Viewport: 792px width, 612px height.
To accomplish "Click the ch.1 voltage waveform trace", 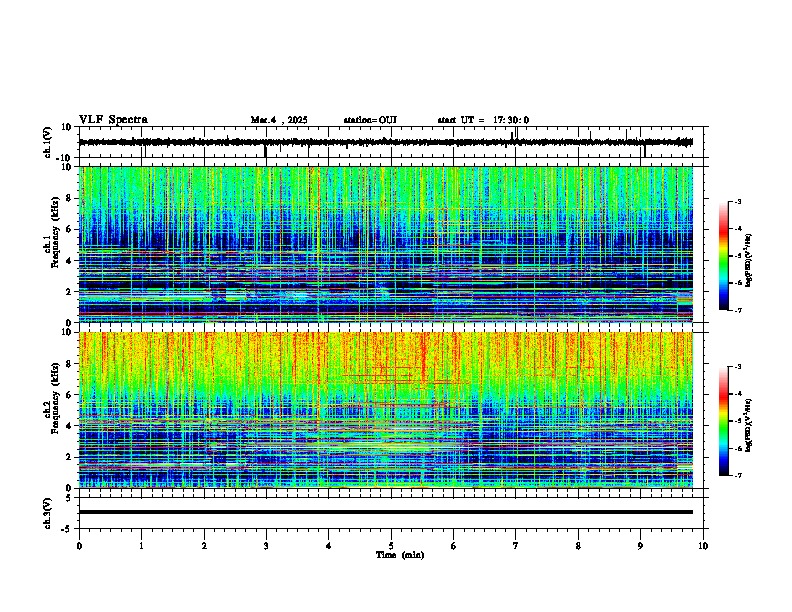I will click(386, 142).
